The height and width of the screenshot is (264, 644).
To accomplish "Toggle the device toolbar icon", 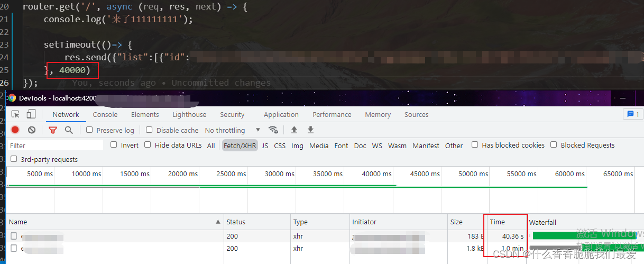I will pos(31,114).
